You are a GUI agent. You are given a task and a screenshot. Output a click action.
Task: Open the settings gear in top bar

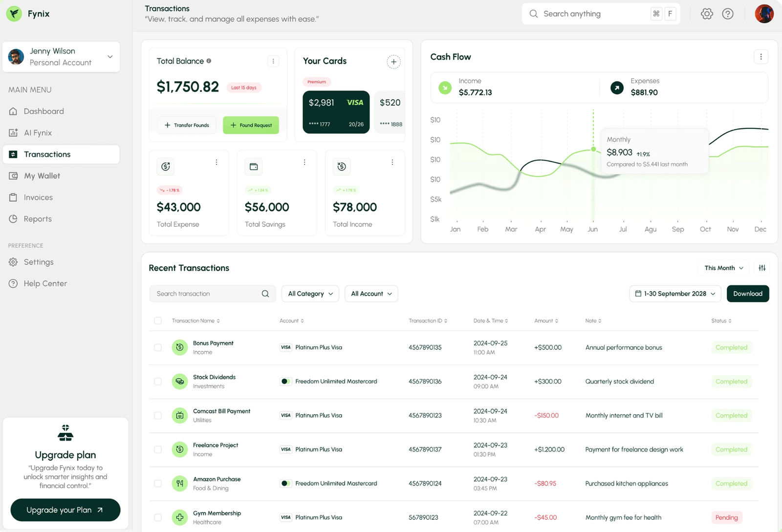click(707, 14)
